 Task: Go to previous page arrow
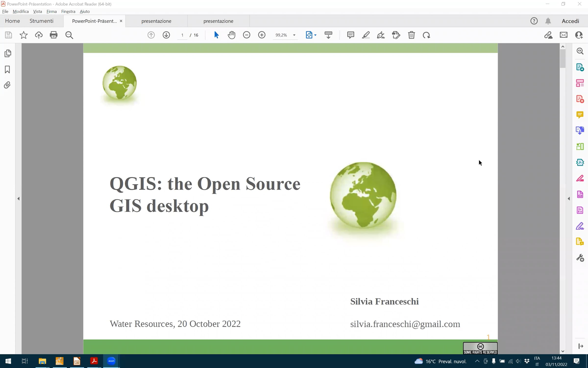tap(151, 35)
